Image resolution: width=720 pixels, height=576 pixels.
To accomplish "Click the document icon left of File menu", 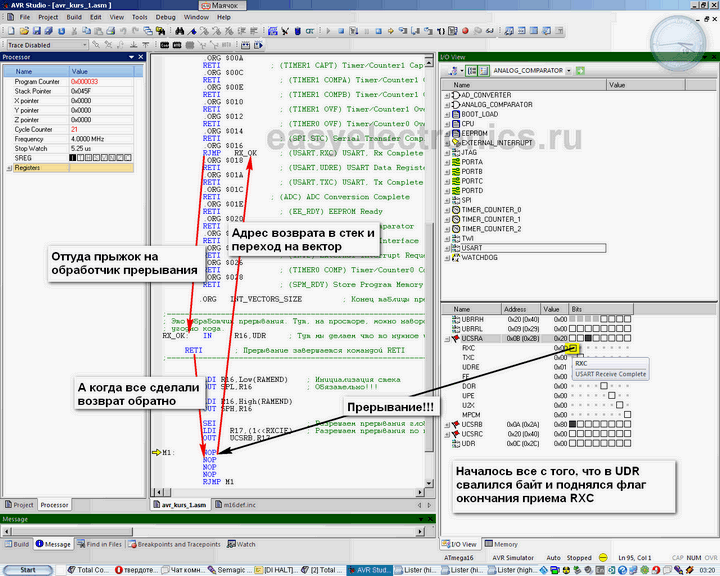I will click(10, 17).
